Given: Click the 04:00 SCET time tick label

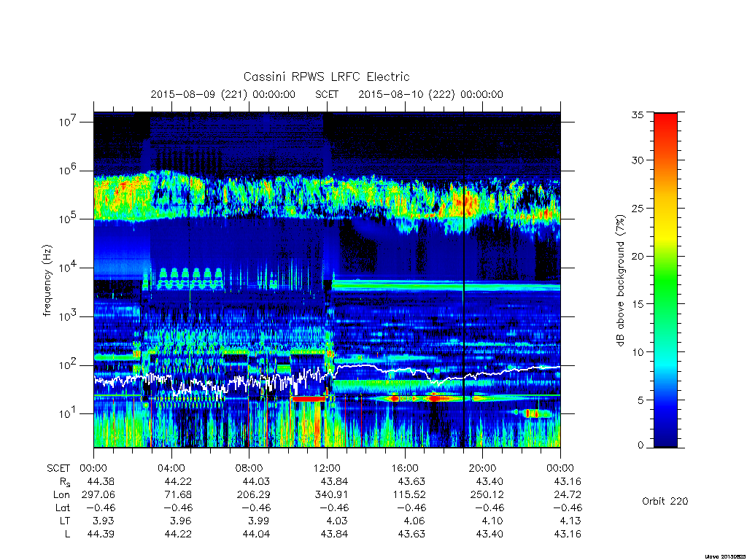Looking at the screenshot, I should pyautogui.click(x=171, y=468).
